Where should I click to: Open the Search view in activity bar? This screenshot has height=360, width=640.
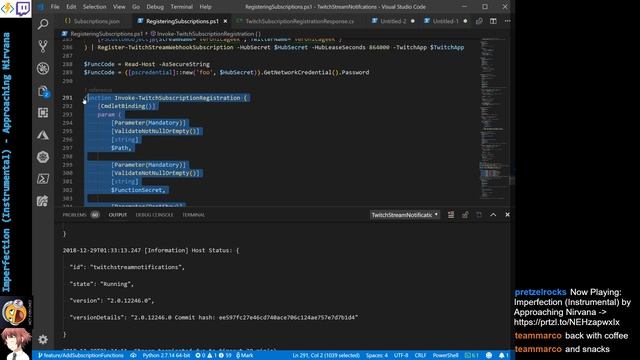pos(43,24)
